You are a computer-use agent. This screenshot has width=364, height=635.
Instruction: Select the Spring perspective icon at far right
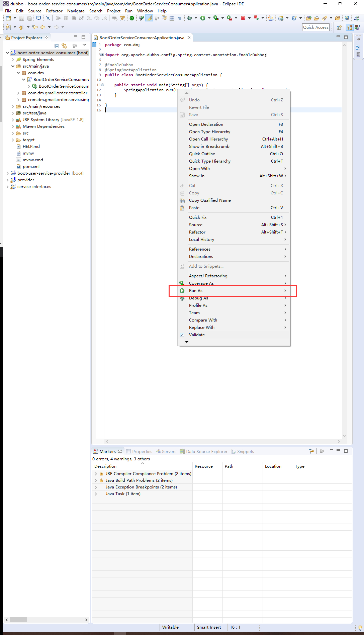pos(357,27)
